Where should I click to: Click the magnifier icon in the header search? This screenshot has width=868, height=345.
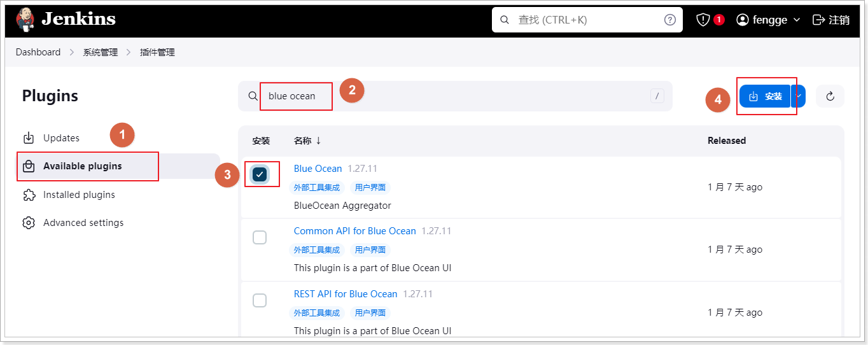[505, 20]
